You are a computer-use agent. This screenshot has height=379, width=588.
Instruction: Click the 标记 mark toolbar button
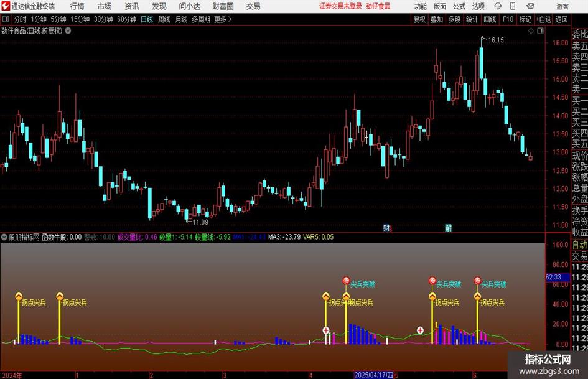click(x=525, y=19)
